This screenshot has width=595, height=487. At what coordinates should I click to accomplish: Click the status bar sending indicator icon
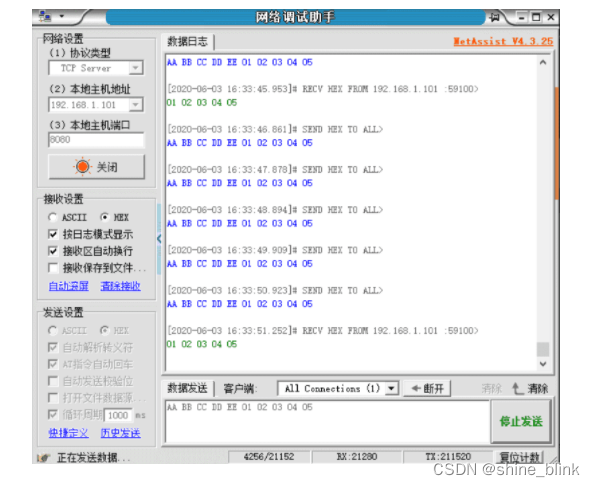[x=44, y=458]
